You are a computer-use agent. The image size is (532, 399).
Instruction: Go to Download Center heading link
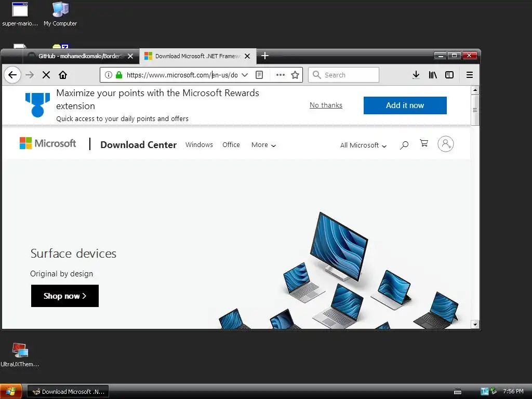point(138,145)
